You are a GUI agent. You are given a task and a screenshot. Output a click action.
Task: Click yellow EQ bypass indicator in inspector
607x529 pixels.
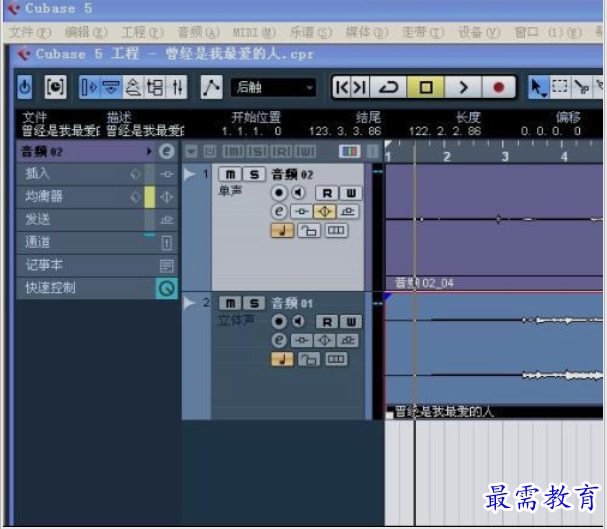(x=149, y=197)
